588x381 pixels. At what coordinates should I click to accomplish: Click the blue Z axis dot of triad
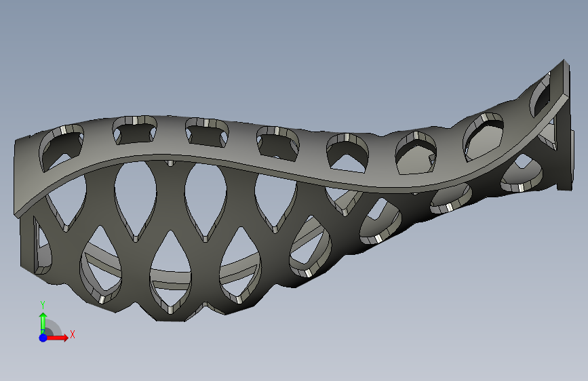[x=43, y=338]
